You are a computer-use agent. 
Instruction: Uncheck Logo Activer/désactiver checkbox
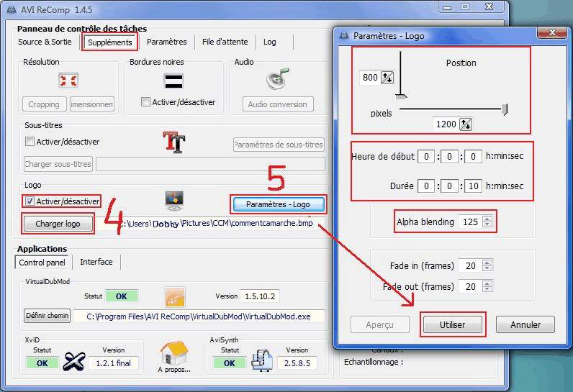pyautogui.click(x=30, y=201)
